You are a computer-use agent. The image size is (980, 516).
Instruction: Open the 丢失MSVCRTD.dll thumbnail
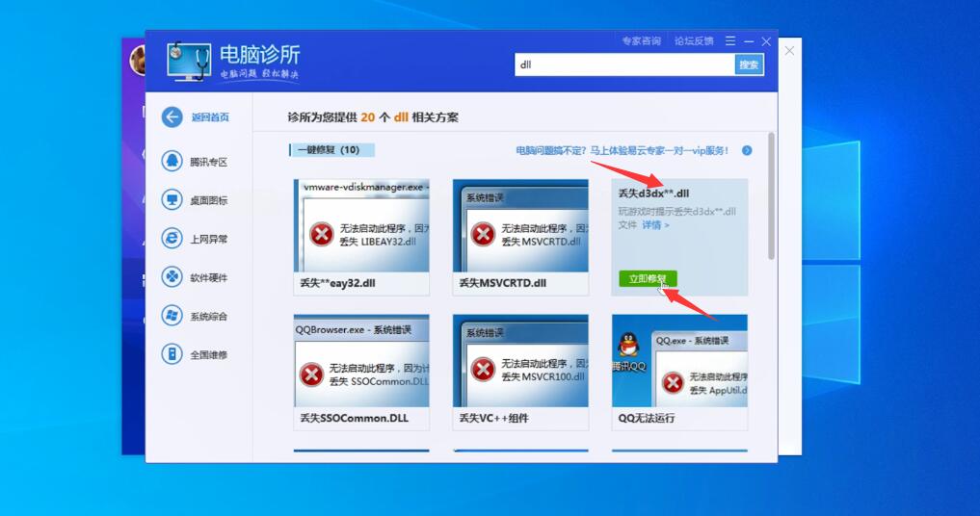[520, 225]
